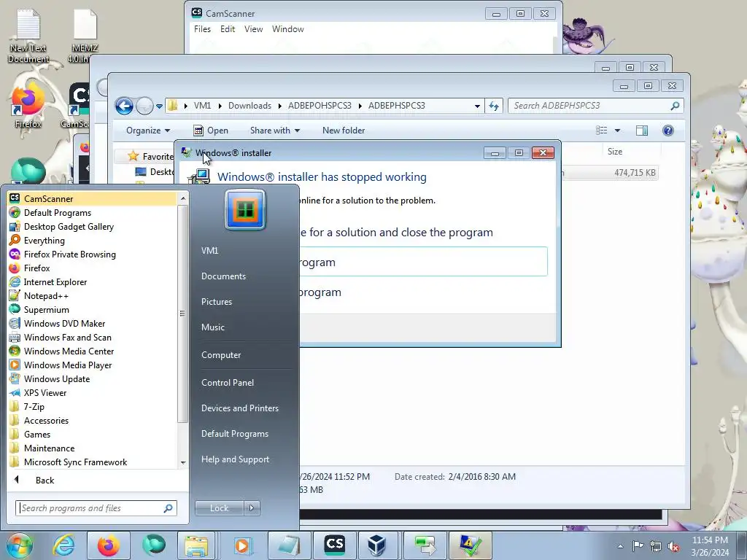Viewport: 747px width, 560px height.
Task: Open Internet Explorer from the taskbar
Action: pos(64,545)
